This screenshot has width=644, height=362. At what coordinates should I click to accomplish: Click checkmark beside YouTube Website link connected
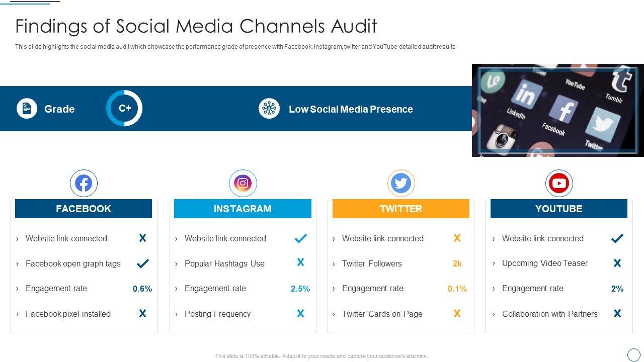(x=617, y=239)
